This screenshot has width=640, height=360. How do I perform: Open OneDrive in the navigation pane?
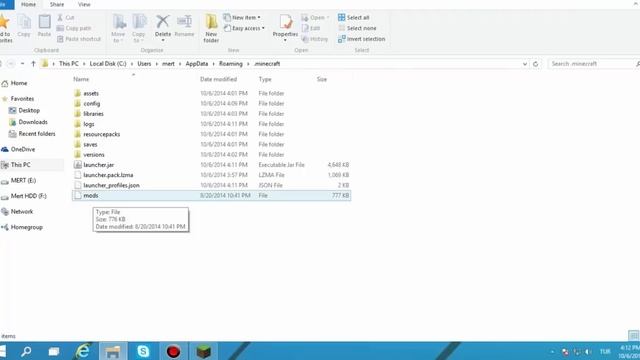pyautogui.click(x=18, y=149)
